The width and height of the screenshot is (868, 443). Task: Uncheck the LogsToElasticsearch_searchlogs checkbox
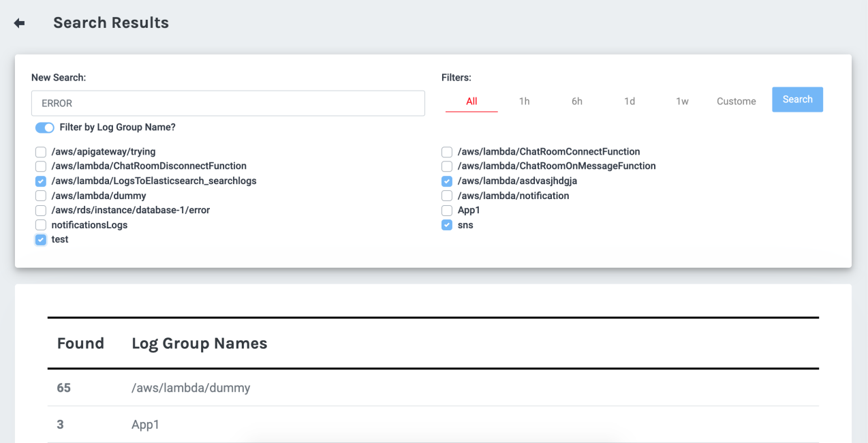(41, 181)
